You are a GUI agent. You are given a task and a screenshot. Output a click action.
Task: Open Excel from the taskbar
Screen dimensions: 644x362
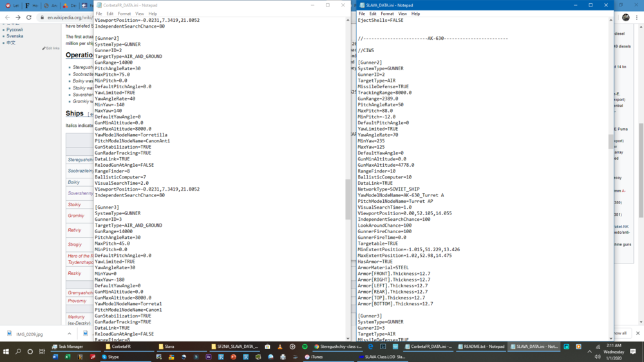point(68,357)
